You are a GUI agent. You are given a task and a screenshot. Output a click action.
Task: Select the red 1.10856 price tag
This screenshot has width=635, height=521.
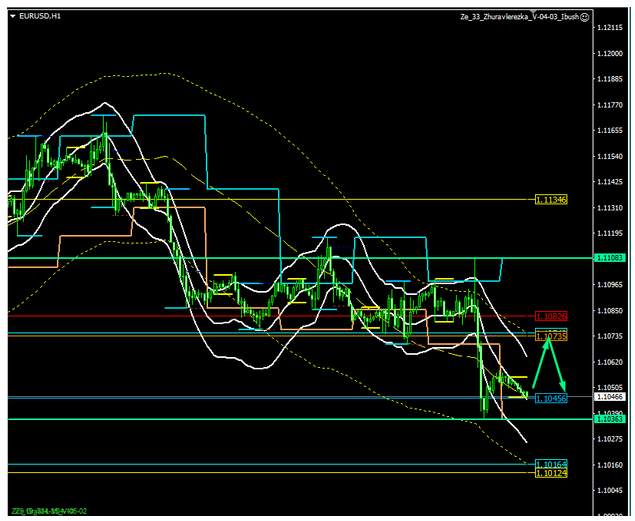(551, 316)
